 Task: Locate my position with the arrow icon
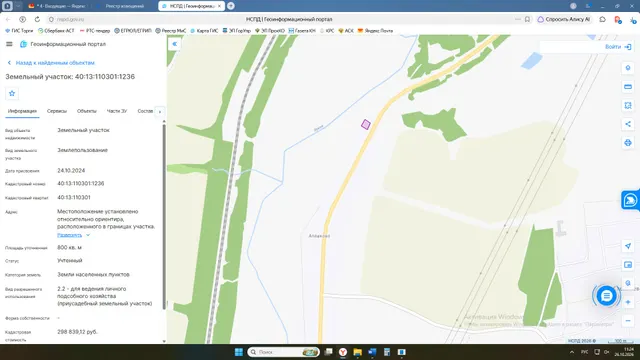point(628,246)
